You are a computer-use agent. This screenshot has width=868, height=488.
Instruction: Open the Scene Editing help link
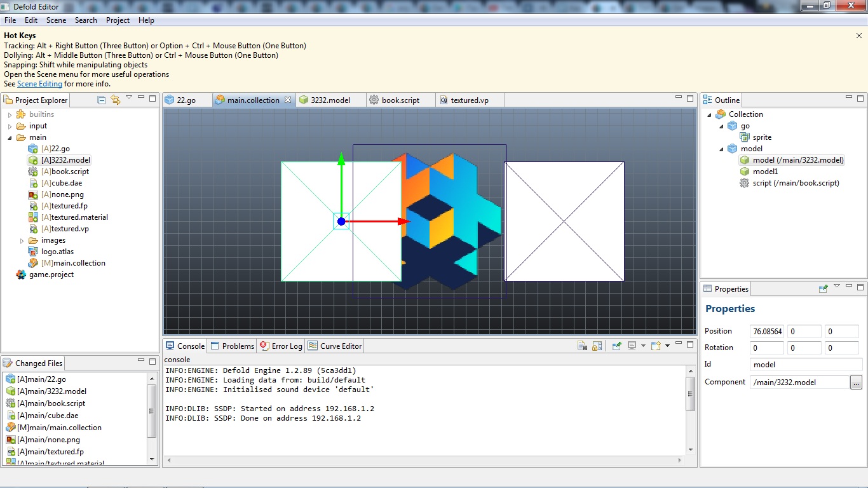39,84
